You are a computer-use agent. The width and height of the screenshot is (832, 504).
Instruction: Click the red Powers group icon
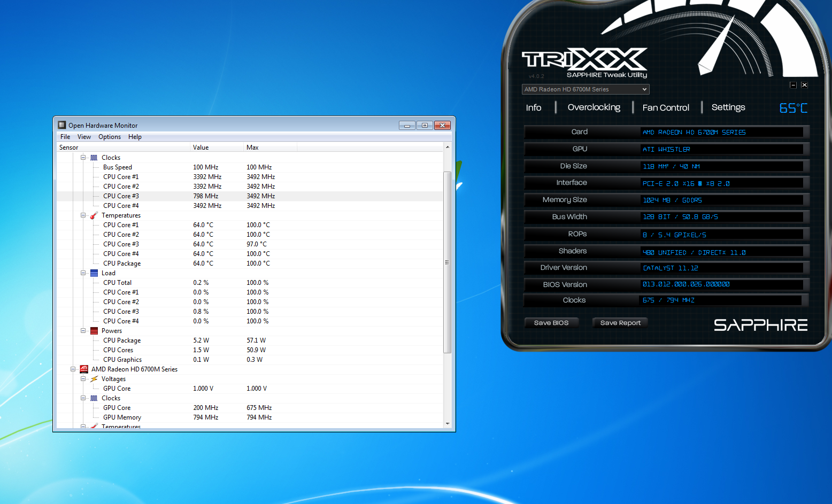(94, 331)
